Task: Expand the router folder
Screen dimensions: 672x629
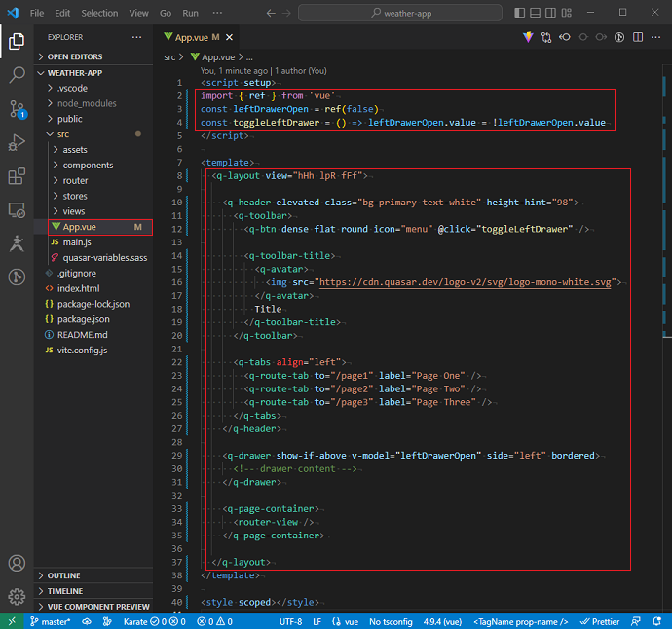Action: pyautogui.click(x=93, y=180)
